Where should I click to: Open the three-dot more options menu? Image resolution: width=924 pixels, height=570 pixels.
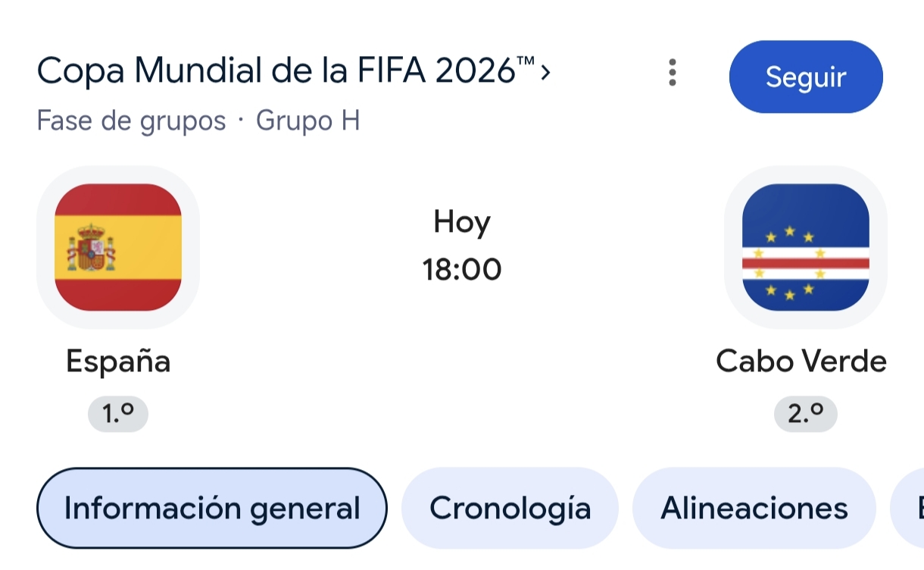tap(672, 73)
